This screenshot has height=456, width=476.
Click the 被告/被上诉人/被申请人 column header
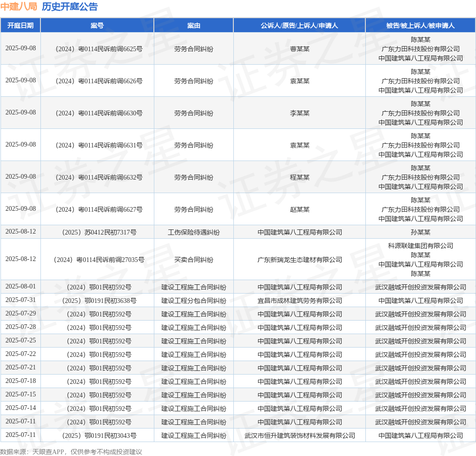click(x=420, y=26)
